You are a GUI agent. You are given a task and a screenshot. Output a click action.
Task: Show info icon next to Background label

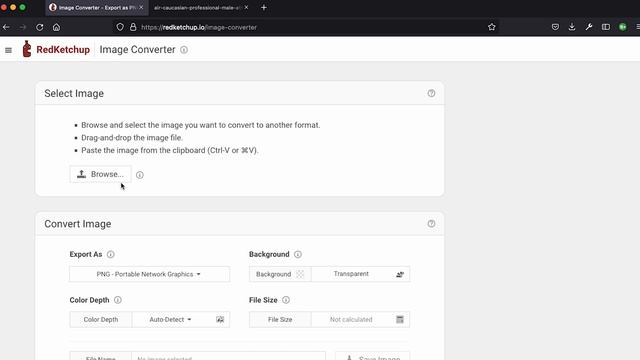tap(298, 254)
